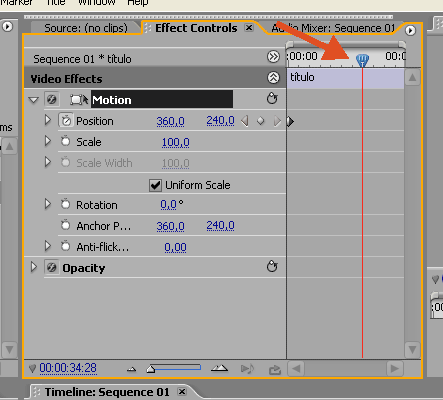The image size is (443, 400).
Task: Click Scale value 100,0
Action: 176,142
